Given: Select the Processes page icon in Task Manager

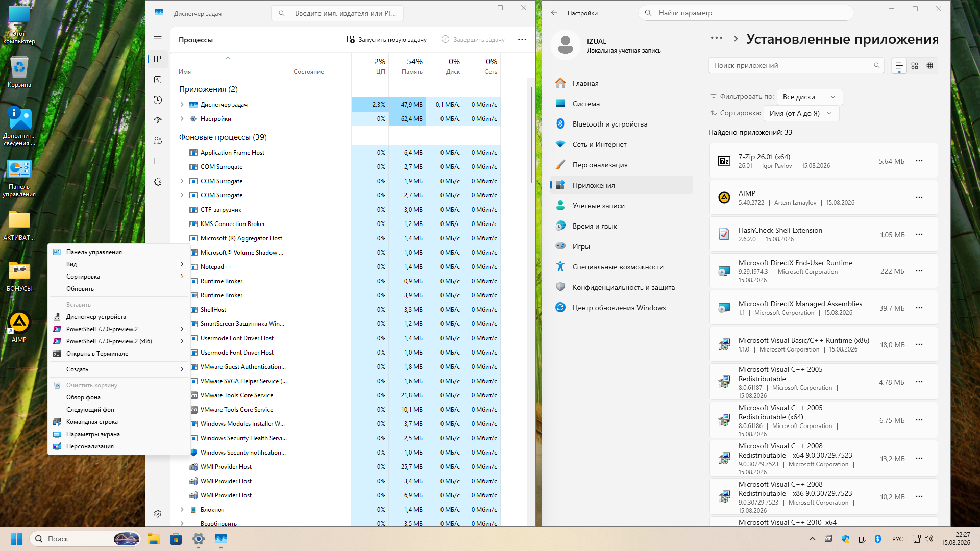Looking at the screenshot, I should click(x=158, y=59).
